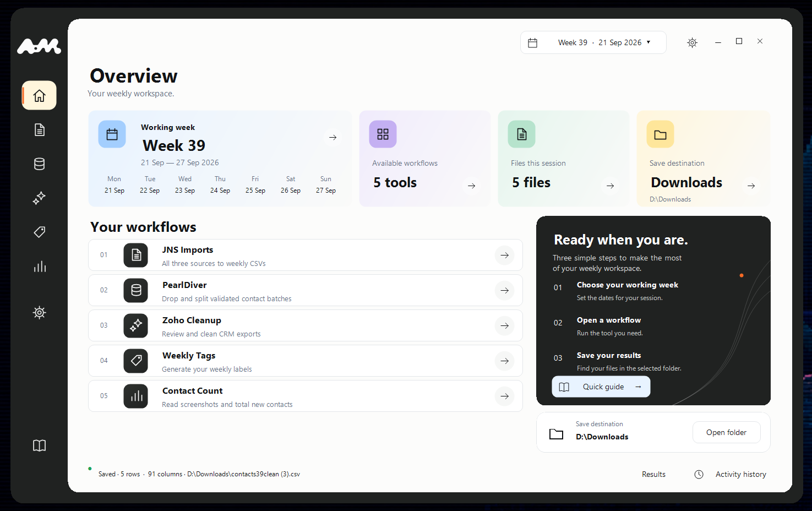Open the sparkle cleanup icon in the sidebar
The height and width of the screenshot is (511, 812).
tap(39, 198)
